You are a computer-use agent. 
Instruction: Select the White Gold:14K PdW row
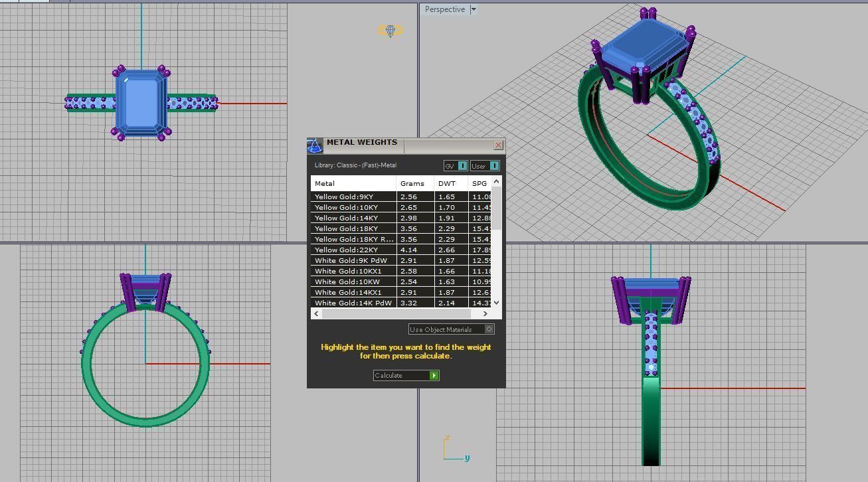point(401,303)
